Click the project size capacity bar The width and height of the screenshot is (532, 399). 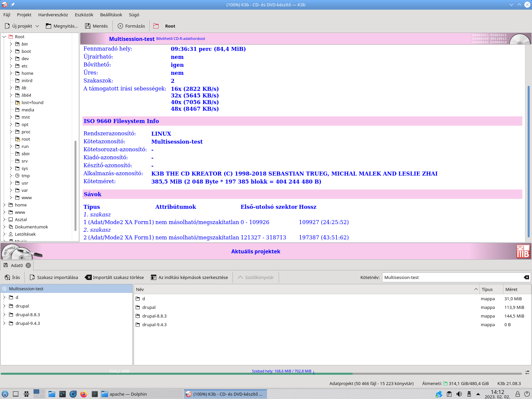coord(261,373)
